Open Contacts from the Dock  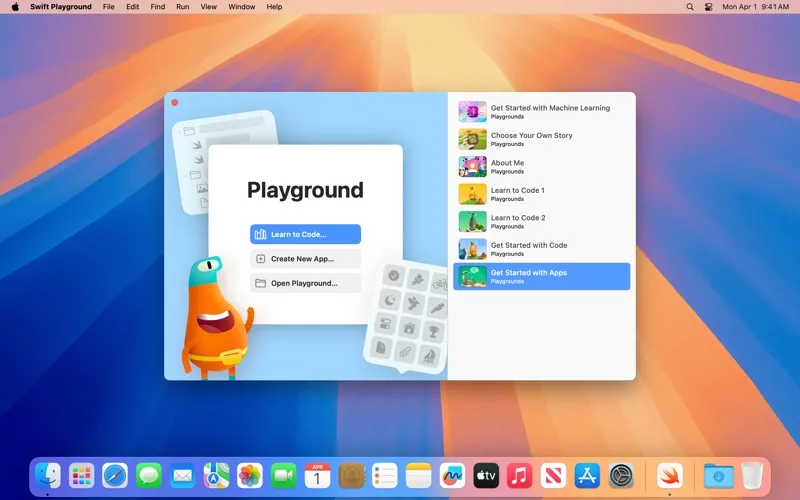click(x=351, y=476)
